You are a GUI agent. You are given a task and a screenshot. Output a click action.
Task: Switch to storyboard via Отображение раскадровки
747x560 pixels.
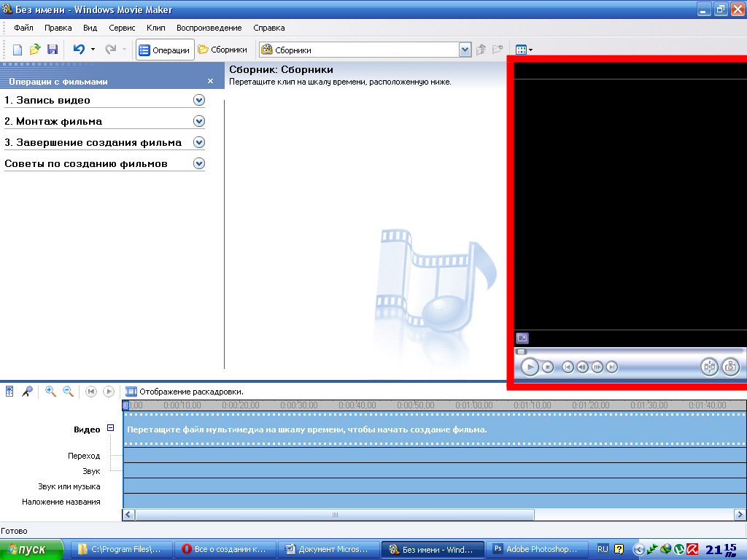[184, 392]
